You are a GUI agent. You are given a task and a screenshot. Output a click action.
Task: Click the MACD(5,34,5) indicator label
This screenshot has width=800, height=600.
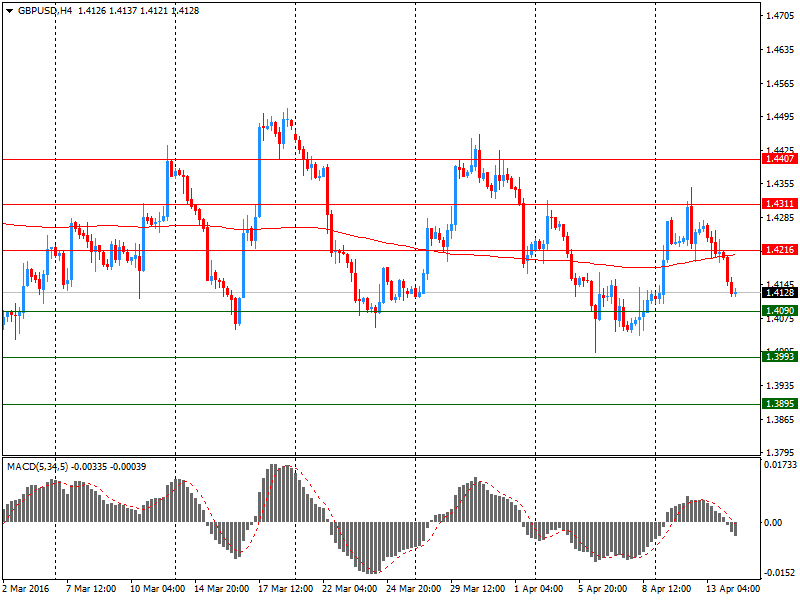(37, 467)
